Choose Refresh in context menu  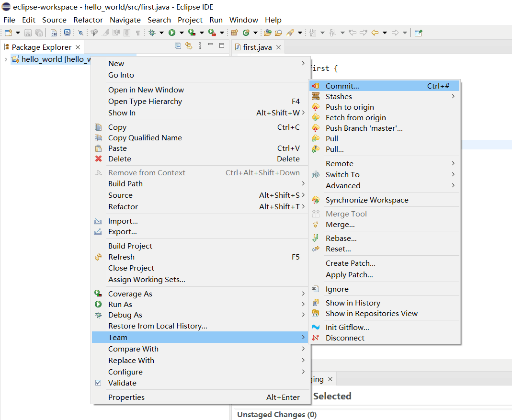[200, 257]
